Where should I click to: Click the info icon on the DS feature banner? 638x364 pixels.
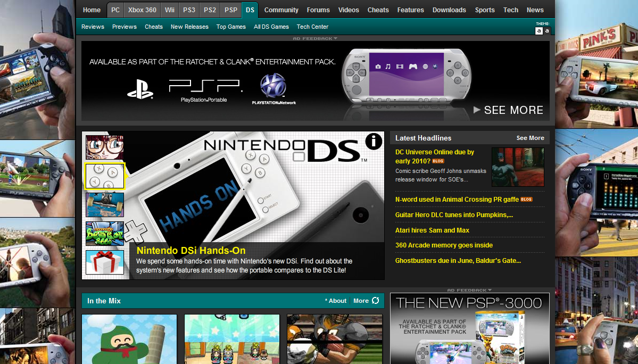374,141
